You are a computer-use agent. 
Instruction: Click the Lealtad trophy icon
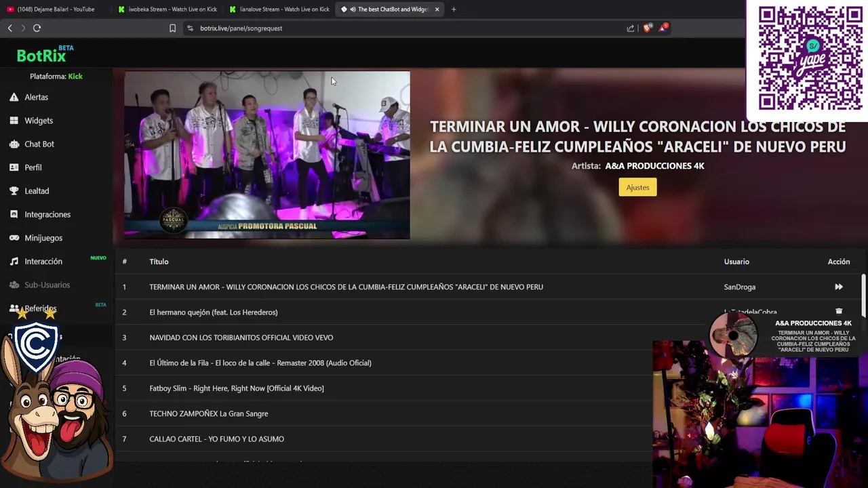point(14,191)
